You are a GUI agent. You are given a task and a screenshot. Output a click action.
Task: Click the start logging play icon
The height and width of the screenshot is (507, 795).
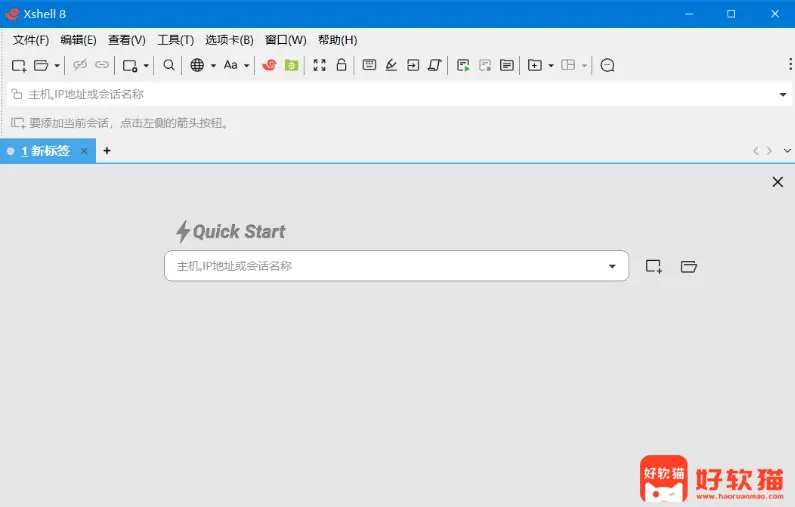[463, 65]
